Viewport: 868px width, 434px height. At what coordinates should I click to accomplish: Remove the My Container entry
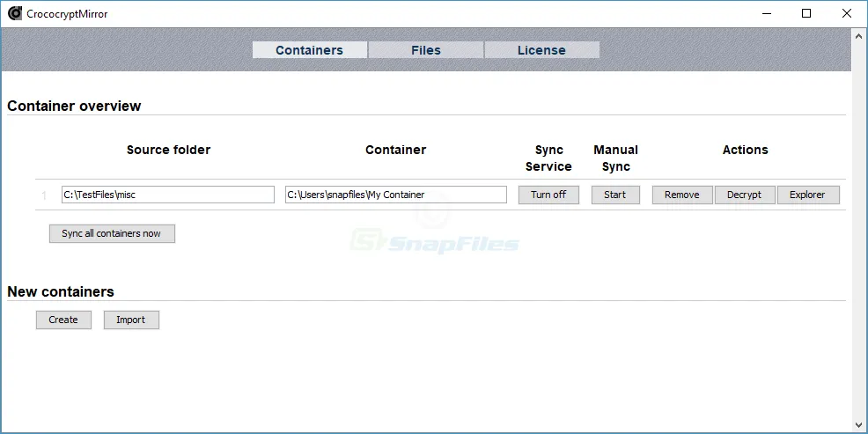point(682,195)
